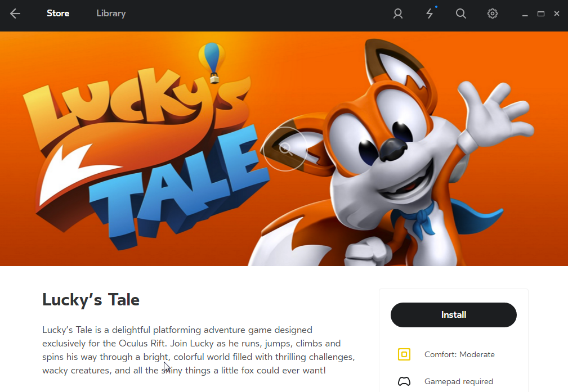
Task: Click the Lucky's Tale heading
Action: coord(91,300)
